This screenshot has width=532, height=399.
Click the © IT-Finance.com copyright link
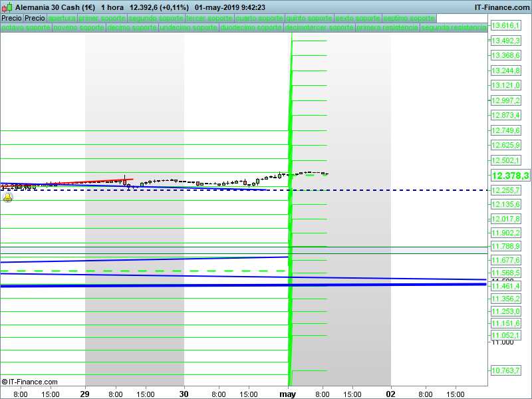click(x=30, y=382)
